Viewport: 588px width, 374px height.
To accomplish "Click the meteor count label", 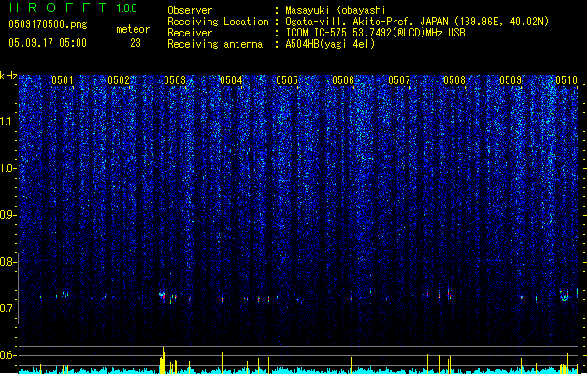I will point(133,29).
